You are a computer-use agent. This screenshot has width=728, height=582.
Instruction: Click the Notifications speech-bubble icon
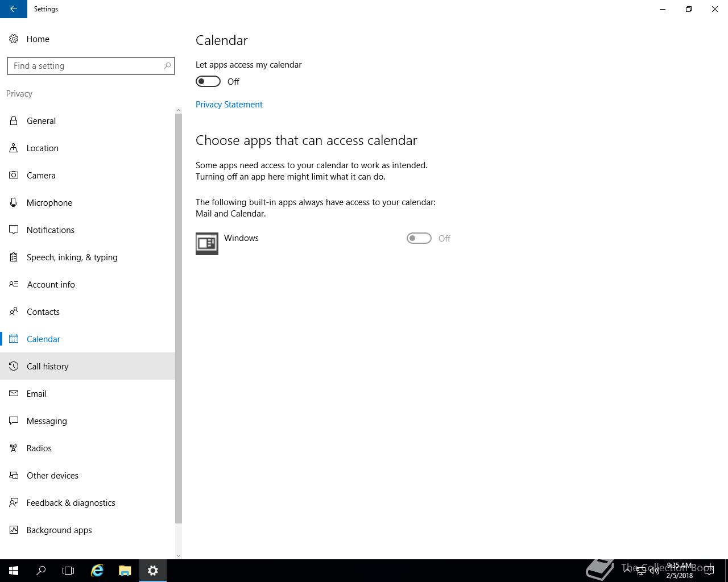(x=14, y=230)
